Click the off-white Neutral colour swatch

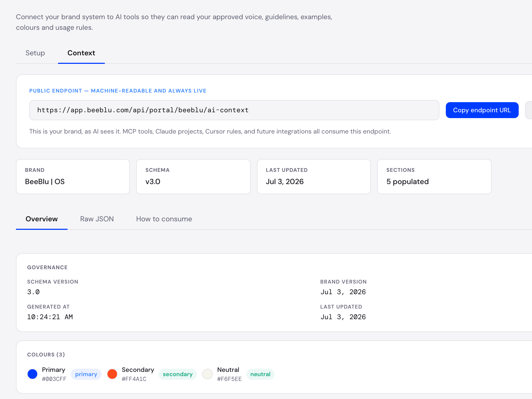point(207,374)
